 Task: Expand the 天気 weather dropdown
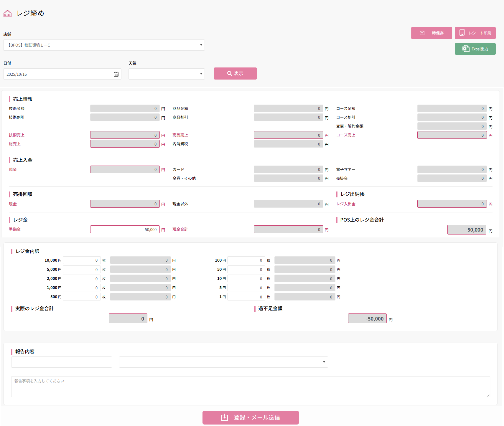167,74
